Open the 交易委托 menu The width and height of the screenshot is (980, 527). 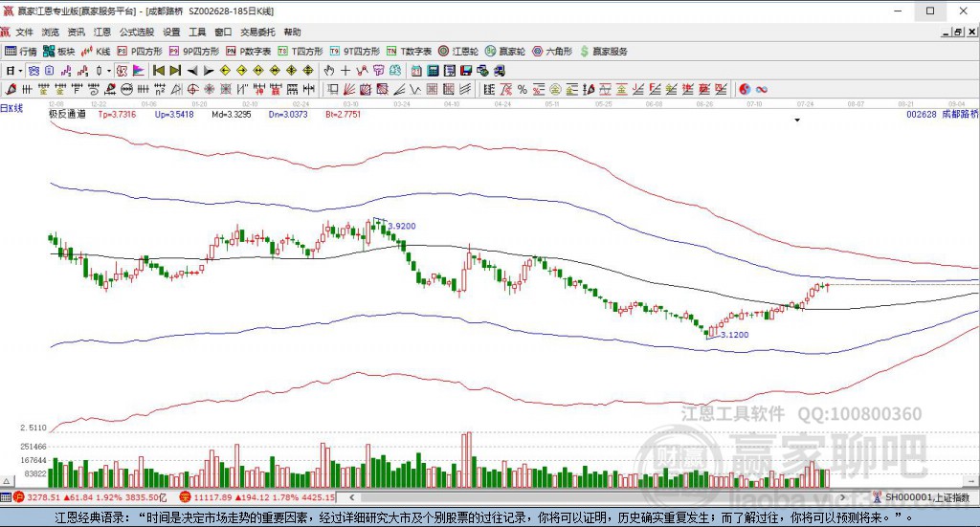[257, 32]
